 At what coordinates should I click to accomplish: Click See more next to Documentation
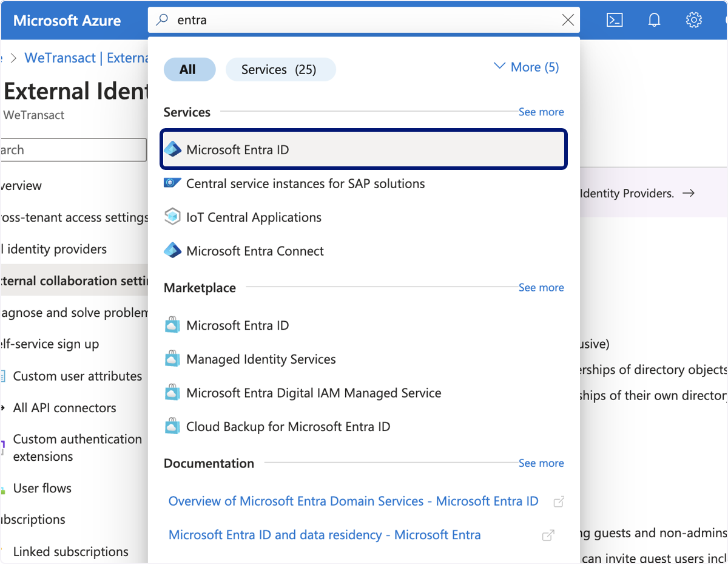541,463
